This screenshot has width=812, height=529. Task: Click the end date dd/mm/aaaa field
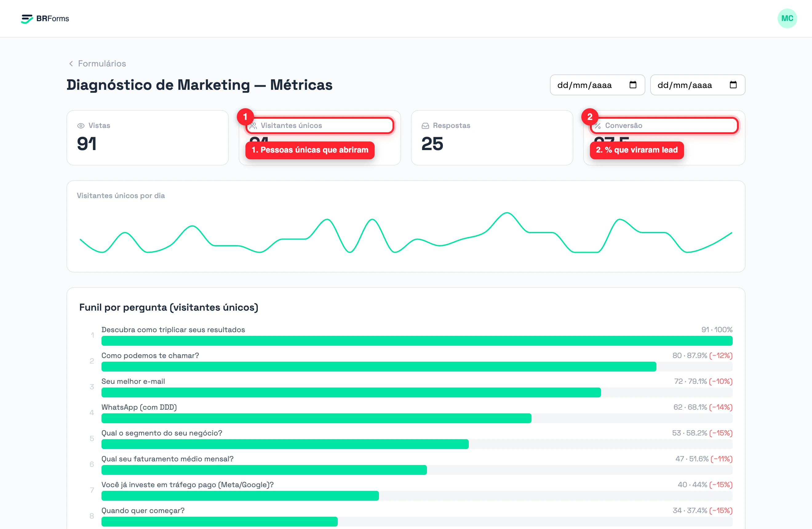pos(697,85)
